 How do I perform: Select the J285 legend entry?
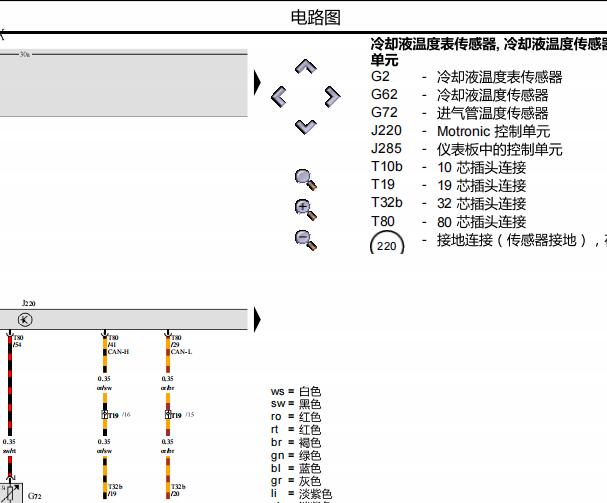coord(466,149)
